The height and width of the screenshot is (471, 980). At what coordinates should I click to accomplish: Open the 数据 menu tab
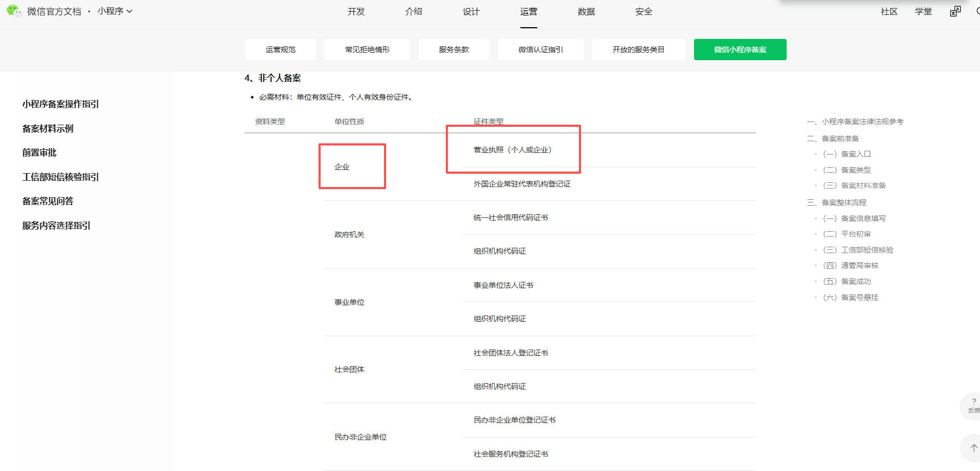tap(586, 12)
